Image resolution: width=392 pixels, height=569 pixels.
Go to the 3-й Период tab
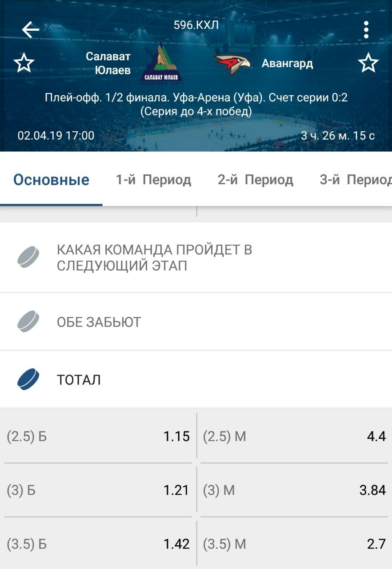tap(355, 180)
